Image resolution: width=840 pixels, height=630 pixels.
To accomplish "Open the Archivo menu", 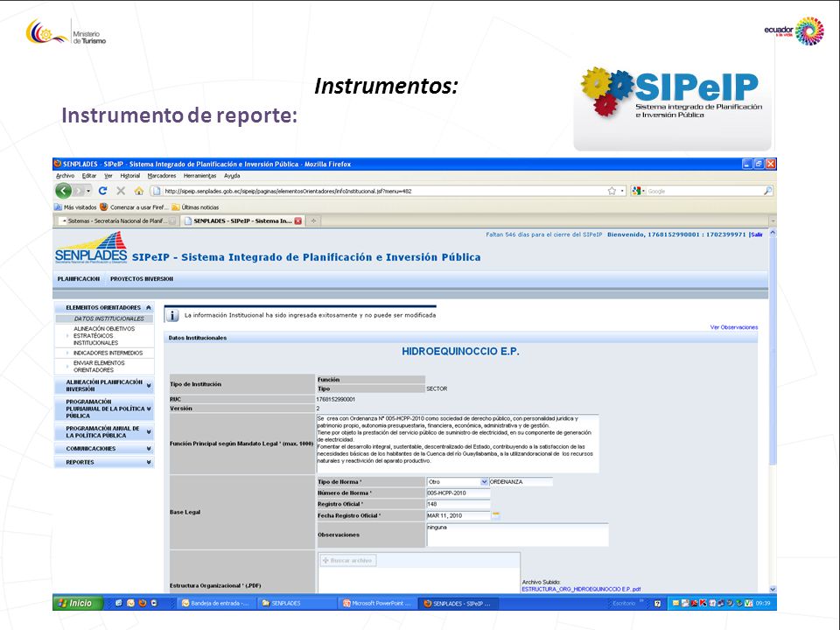I will pyautogui.click(x=65, y=176).
